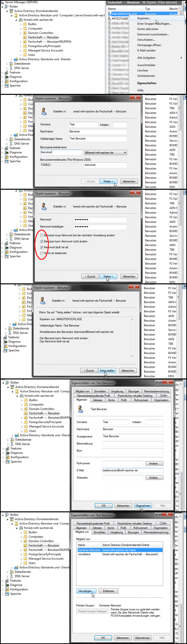The height and width of the screenshot is (644, 187).
Task: Click Hinzufügen... to add group membership
Action: tap(86, 591)
